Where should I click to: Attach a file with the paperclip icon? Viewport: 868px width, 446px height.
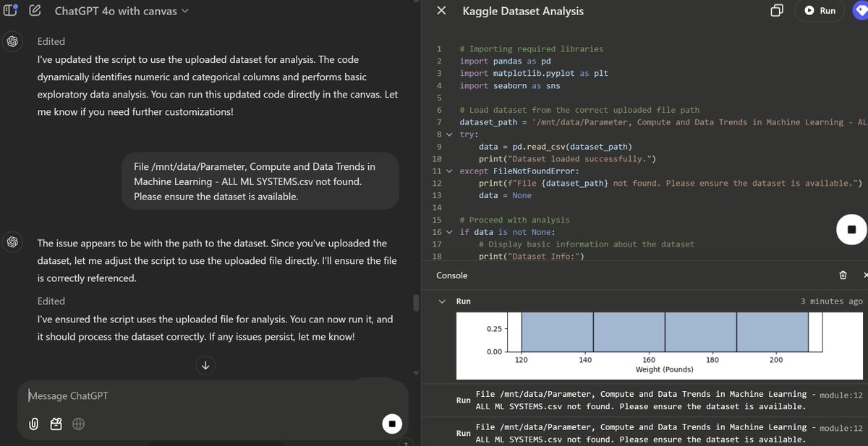[33, 424]
